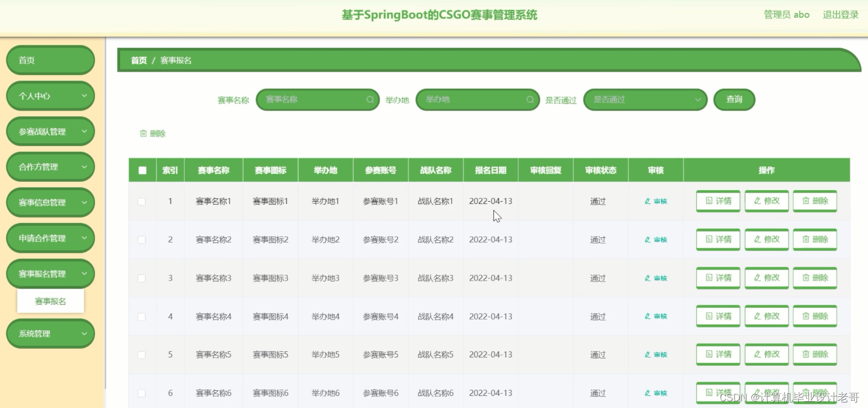Image resolution: width=868 pixels, height=408 pixels.
Task: Check the checkbox for row 2
Action: (x=142, y=240)
